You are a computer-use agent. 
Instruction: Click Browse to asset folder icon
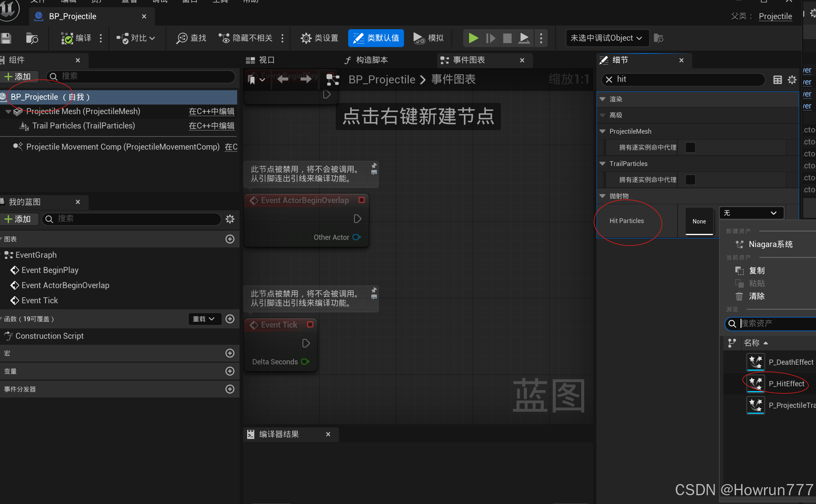coord(32,38)
